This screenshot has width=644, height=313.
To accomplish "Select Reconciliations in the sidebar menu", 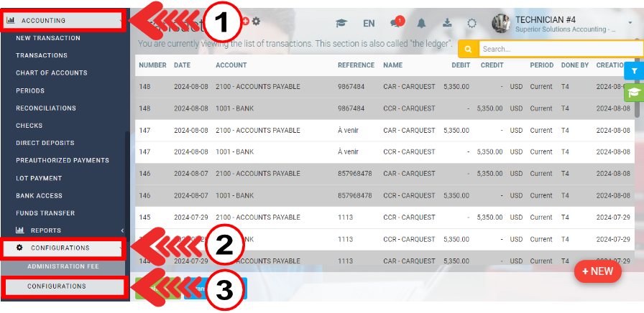I will click(x=46, y=108).
